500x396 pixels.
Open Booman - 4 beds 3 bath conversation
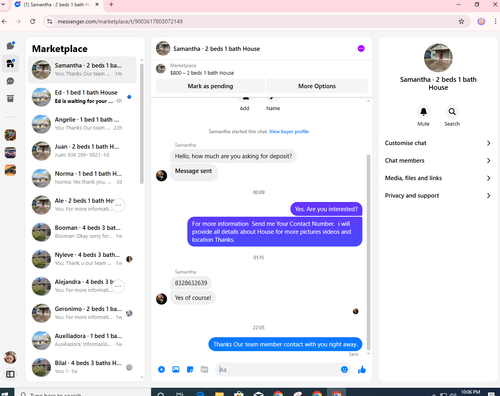82,232
